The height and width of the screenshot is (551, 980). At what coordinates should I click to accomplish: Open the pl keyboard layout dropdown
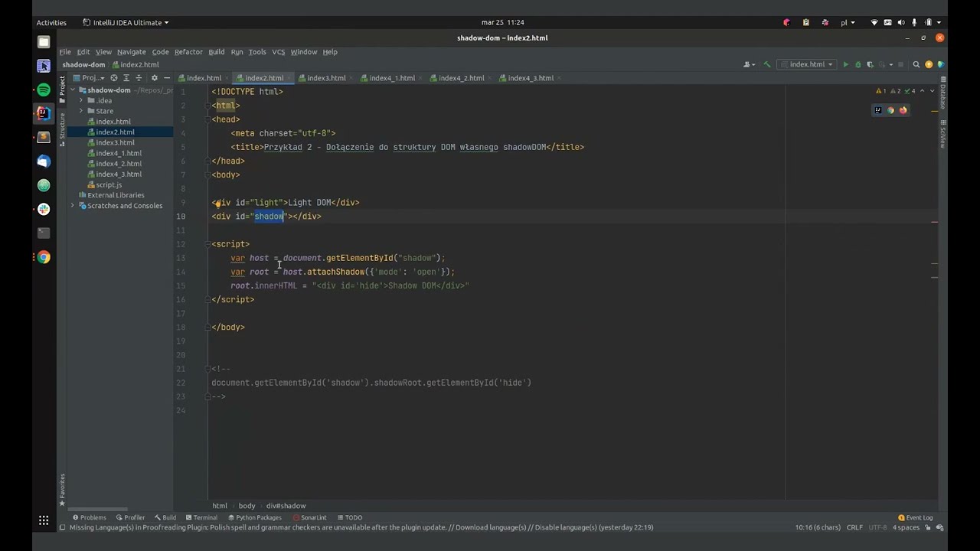pos(848,23)
